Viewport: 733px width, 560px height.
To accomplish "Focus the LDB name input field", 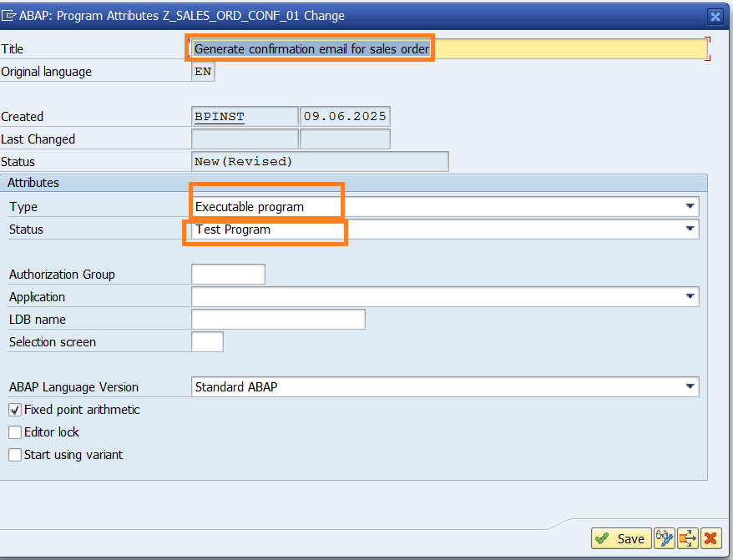I will point(278,319).
